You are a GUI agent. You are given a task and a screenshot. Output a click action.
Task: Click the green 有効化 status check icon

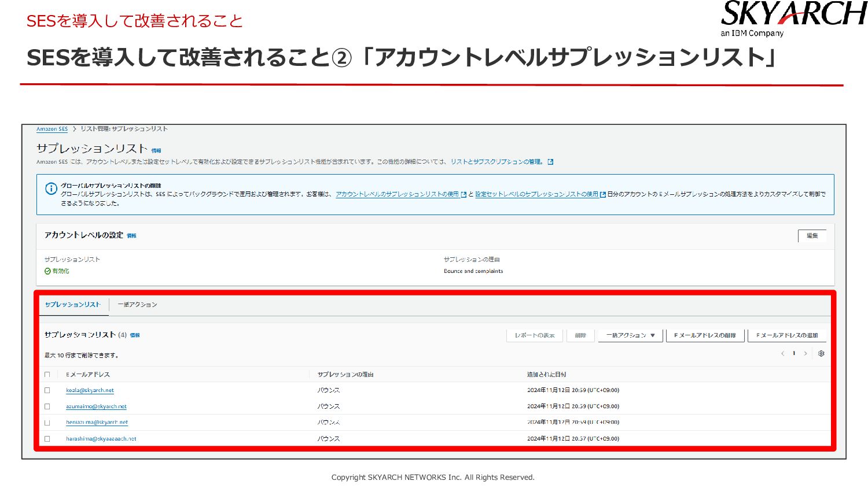[x=47, y=271]
